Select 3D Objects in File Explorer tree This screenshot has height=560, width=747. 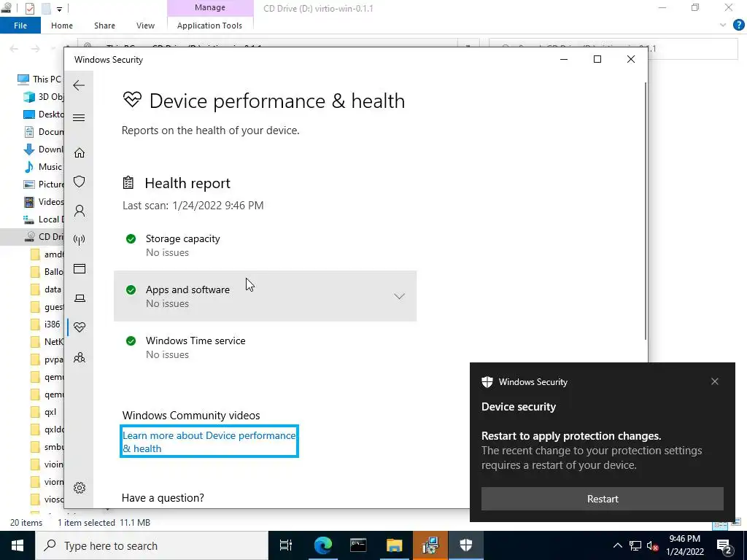pos(43,97)
